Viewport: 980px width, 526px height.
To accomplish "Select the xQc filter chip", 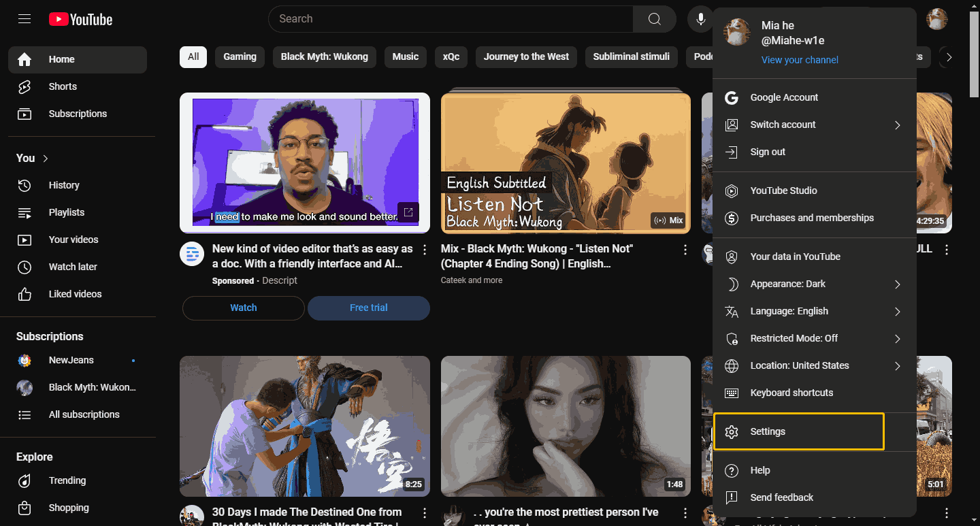I will click(x=451, y=57).
